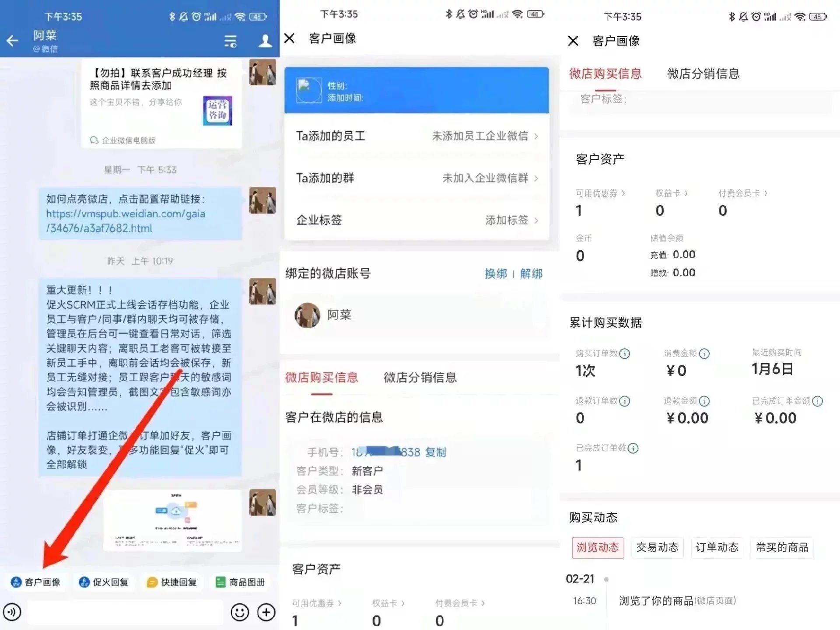Tap info icon next to 已完成订单数
Image resolution: width=840 pixels, height=630 pixels.
click(633, 448)
